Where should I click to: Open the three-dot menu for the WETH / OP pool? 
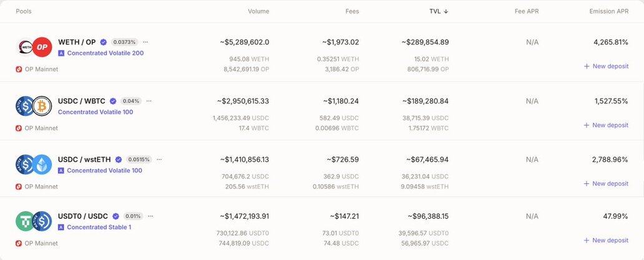pyautogui.click(x=145, y=42)
